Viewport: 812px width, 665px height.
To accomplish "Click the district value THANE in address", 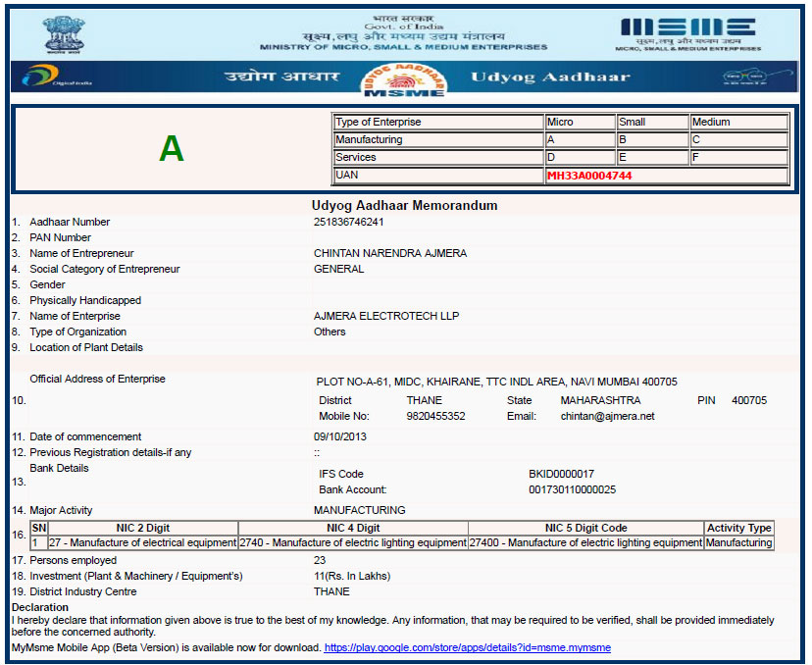I will tap(424, 400).
